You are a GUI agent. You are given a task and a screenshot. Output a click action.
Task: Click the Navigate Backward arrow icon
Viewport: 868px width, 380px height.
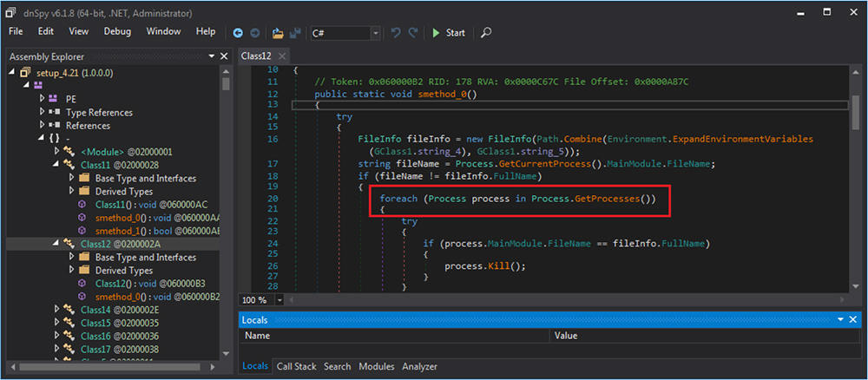click(239, 33)
